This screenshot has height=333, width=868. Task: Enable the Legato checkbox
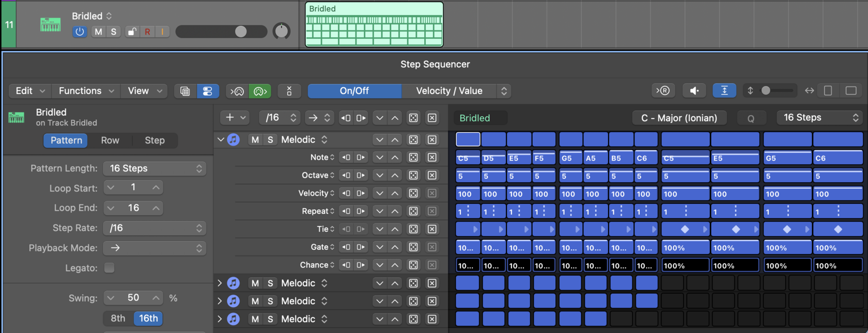coord(109,267)
